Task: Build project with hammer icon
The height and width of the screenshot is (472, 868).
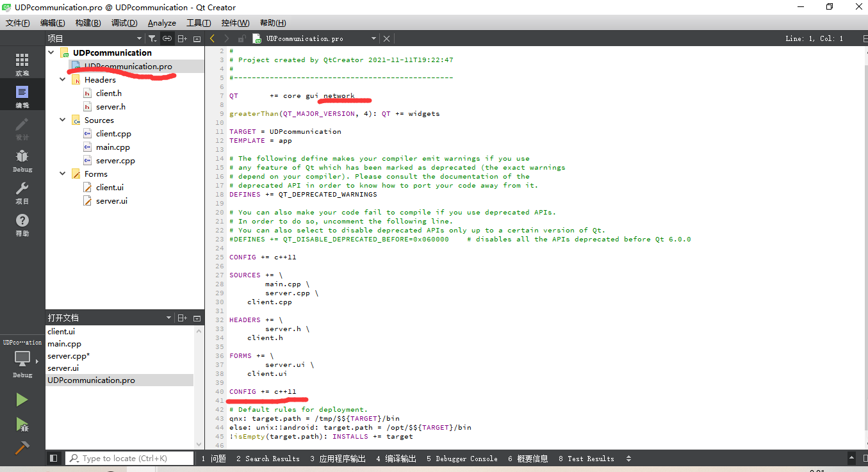Action: pos(22,448)
